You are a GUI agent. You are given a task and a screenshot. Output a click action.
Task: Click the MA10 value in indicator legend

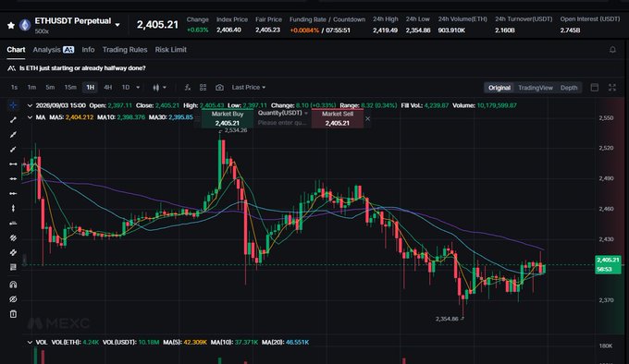tap(130, 117)
